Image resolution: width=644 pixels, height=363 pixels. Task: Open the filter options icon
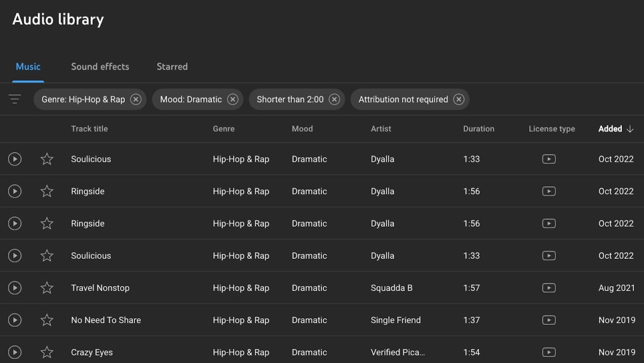[x=15, y=99]
